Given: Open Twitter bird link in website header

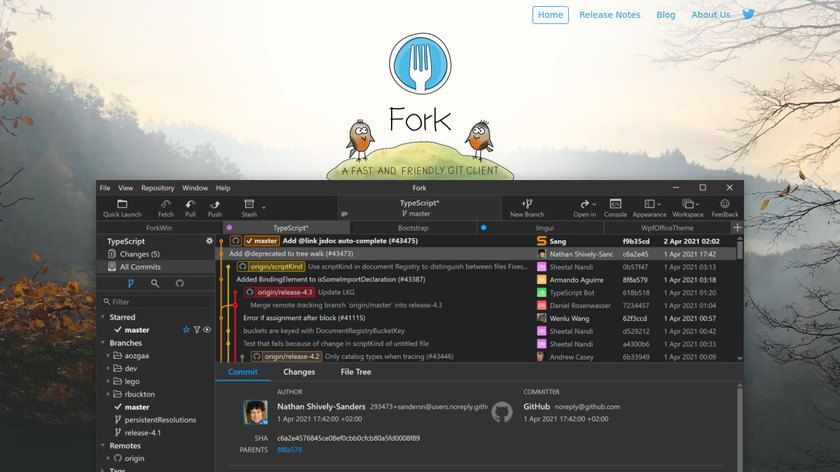Looking at the screenshot, I should 748,14.
